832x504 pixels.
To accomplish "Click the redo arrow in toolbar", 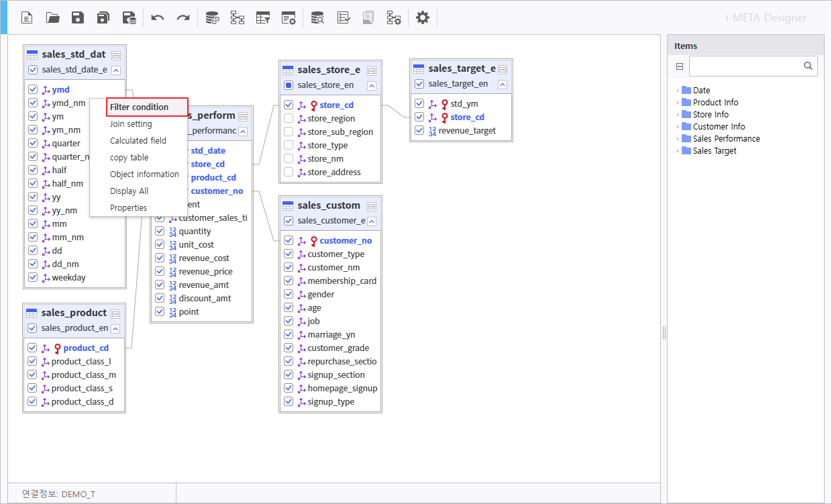I will [183, 18].
